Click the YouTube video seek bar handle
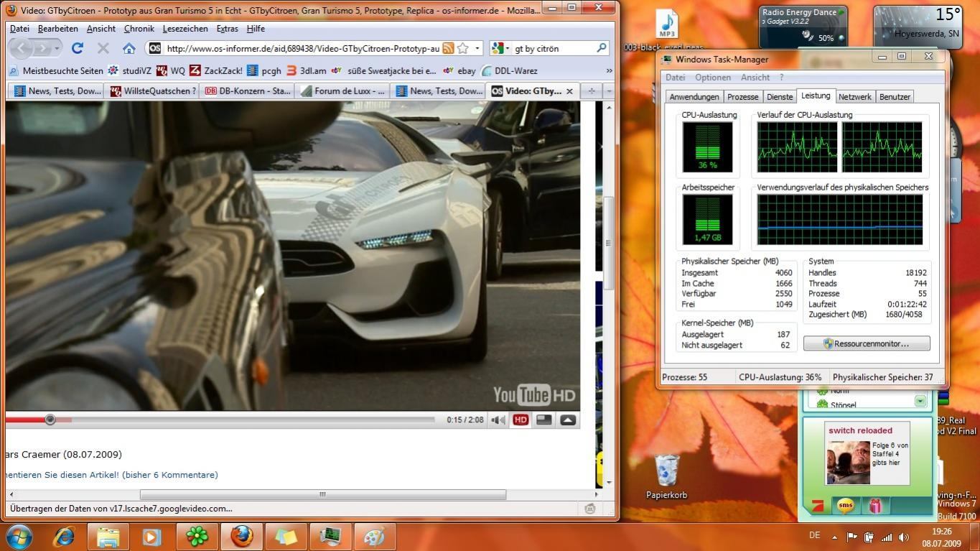This screenshot has width=980, height=551. tap(50, 420)
